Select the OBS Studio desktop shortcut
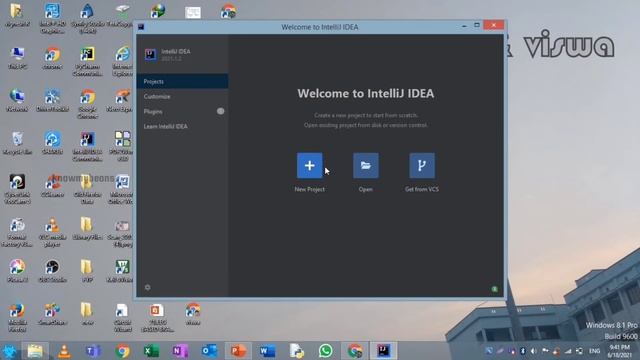The height and width of the screenshot is (360, 640). coord(52,271)
